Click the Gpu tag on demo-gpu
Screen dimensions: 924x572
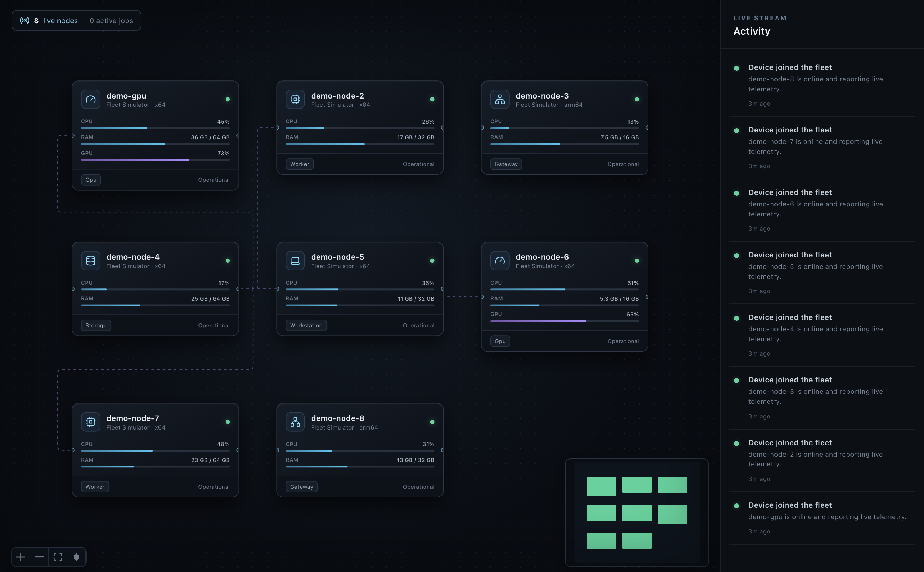click(x=91, y=180)
